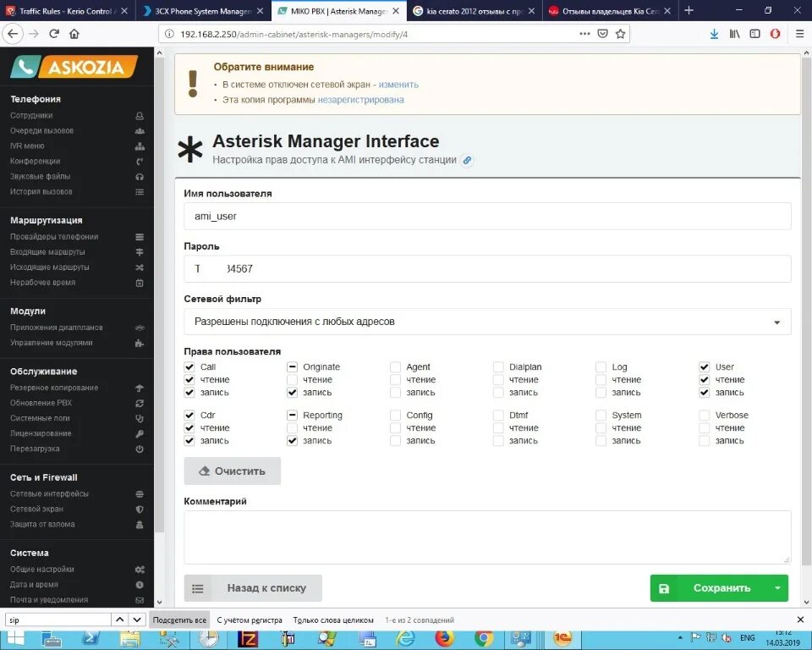Screen dimensions: 812x650
Task: Click the sitemap icon beside IVR меню
Action: (x=140, y=146)
